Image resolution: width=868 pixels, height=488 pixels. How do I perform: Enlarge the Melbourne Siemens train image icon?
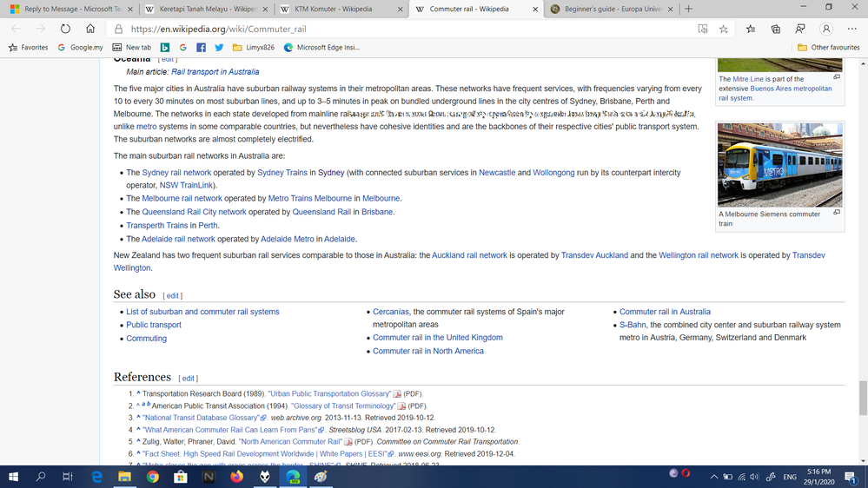(x=837, y=212)
